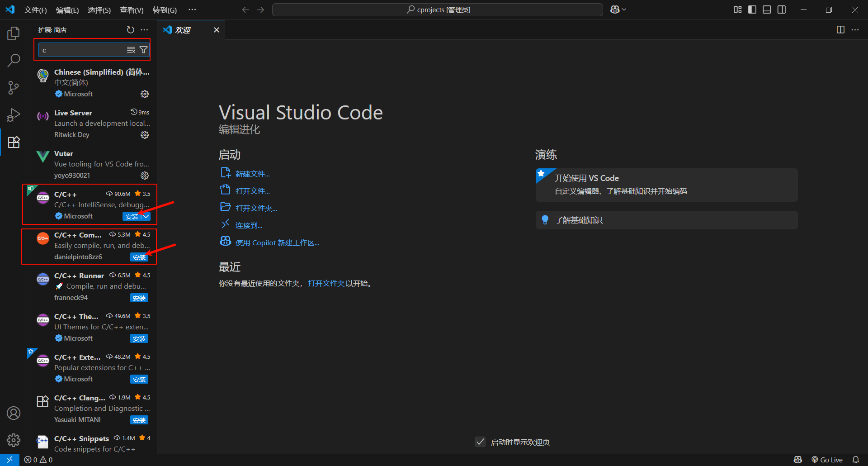Screen dimensions: 868x466
Task: Open the Manage gear at bottom left
Action: (14, 440)
